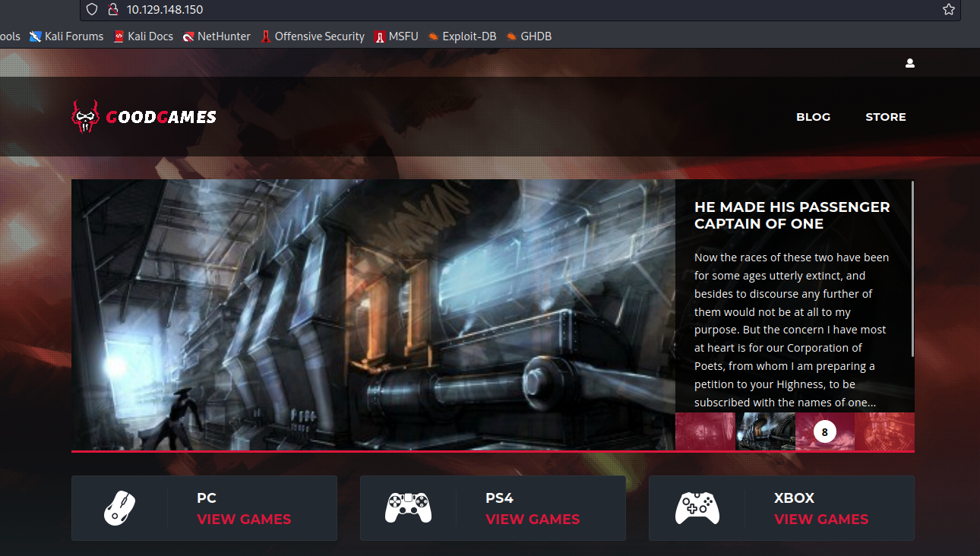Open PS4 VIEW GAMES link
Viewport: 980px width, 556px height.
pyautogui.click(x=533, y=520)
